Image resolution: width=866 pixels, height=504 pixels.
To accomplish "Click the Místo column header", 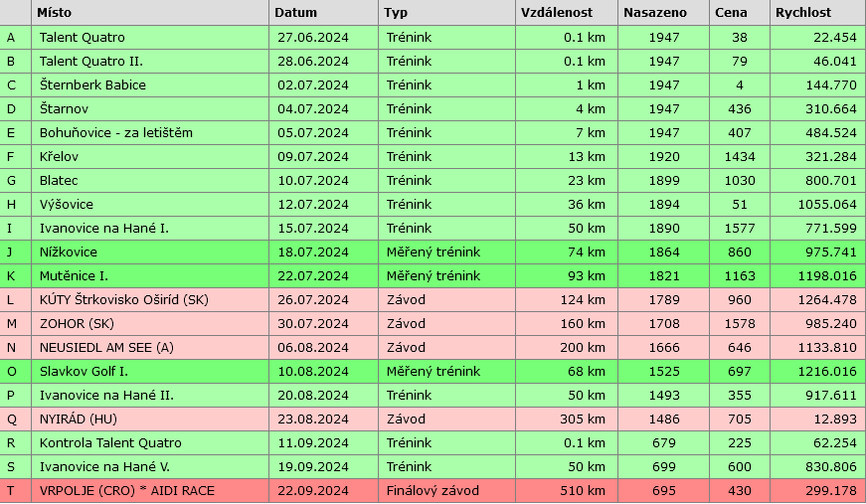I will point(57,13).
